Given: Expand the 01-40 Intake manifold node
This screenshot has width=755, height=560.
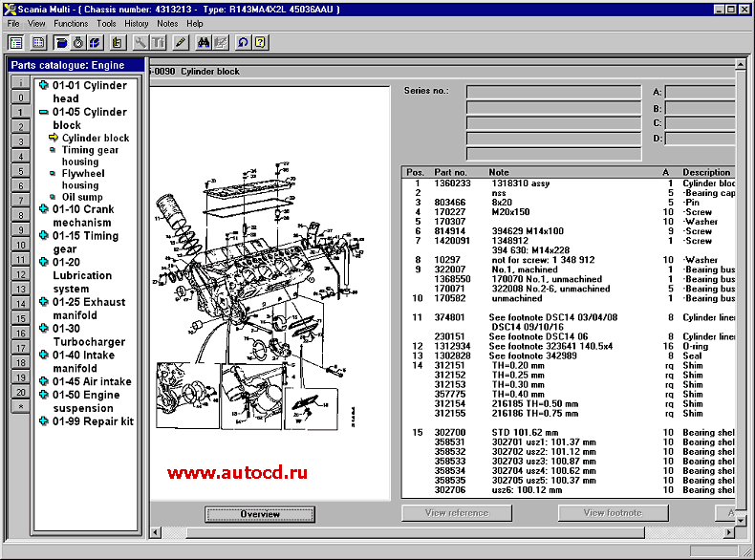Looking at the screenshot, I should (x=43, y=355).
